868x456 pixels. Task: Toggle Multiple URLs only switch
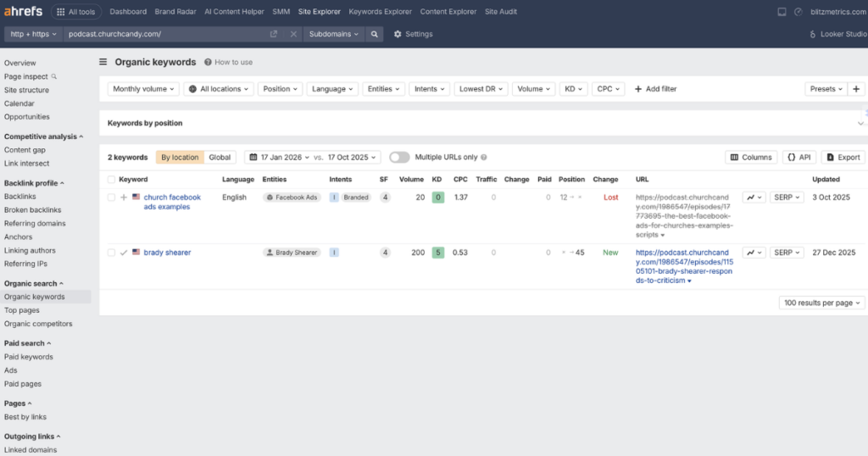click(399, 157)
